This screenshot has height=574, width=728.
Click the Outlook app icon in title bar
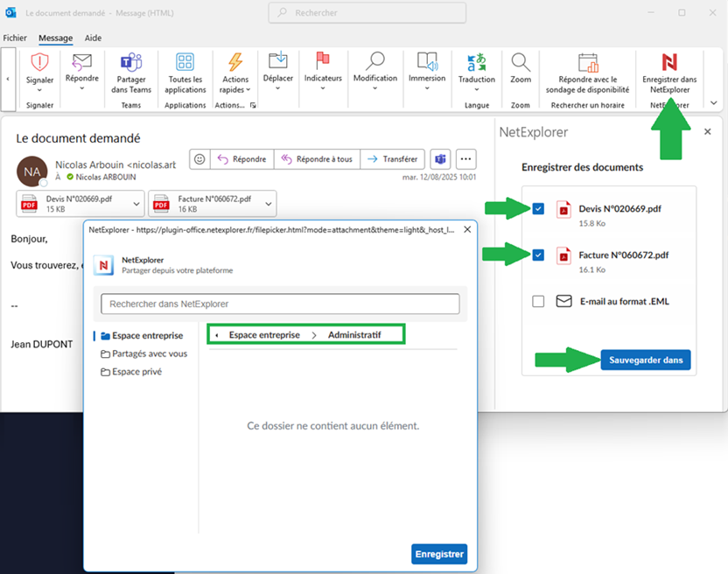[10, 12]
